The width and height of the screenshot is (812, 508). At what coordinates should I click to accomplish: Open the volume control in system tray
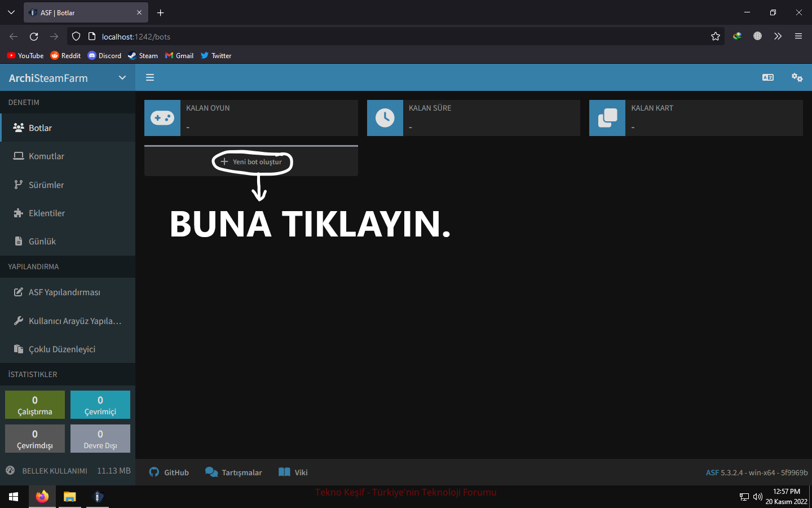click(758, 497)
